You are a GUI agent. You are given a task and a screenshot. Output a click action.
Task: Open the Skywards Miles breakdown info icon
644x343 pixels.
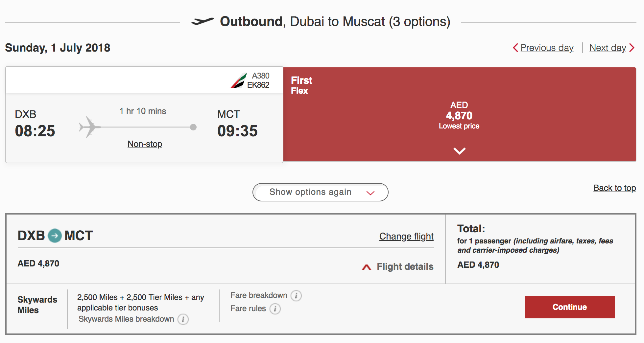(183, 319)
